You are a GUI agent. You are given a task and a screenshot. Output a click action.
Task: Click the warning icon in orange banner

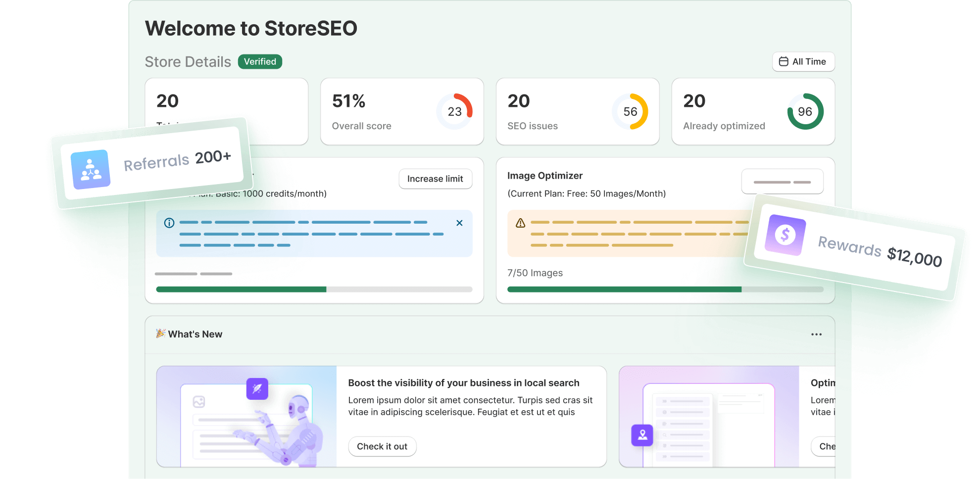[x=520, y=223]
